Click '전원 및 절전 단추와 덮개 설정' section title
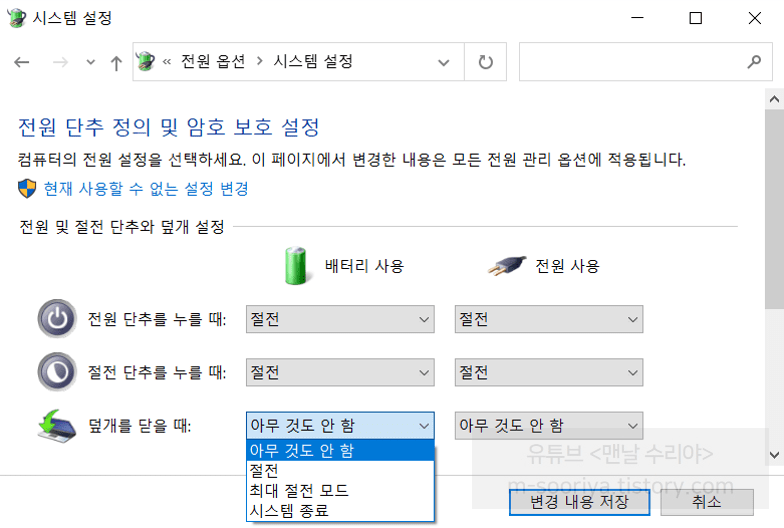Screen dimensions: 784x528 (x=122, y=226)
